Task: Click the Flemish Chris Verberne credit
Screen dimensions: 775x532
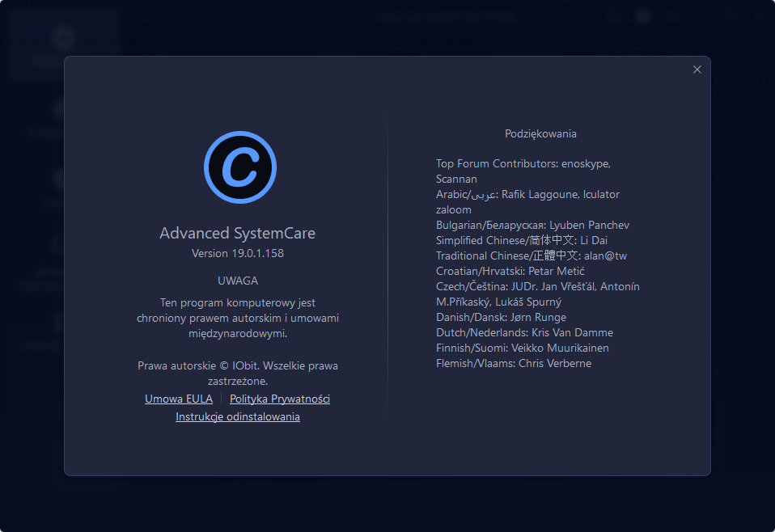Action: (514, 363)
